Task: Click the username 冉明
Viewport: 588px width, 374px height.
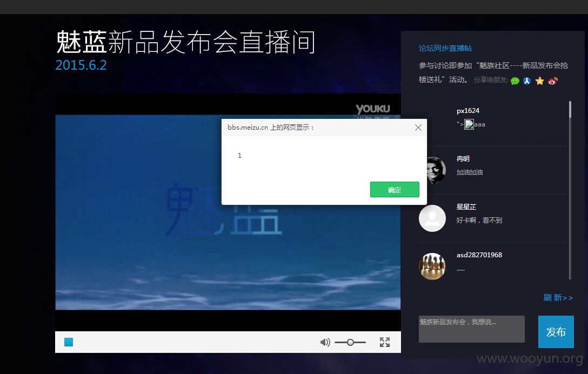Action: click(463, 159)
